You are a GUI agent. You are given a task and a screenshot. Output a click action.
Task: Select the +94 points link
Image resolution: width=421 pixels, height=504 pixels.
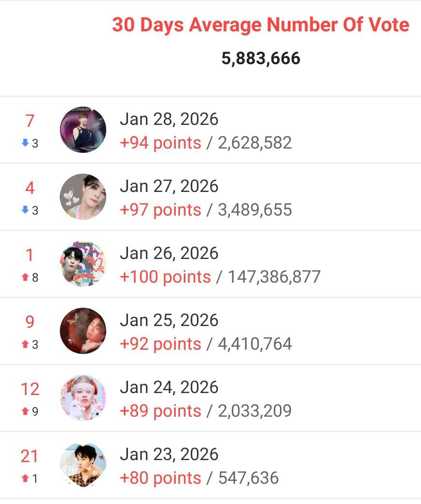(160, 143)
